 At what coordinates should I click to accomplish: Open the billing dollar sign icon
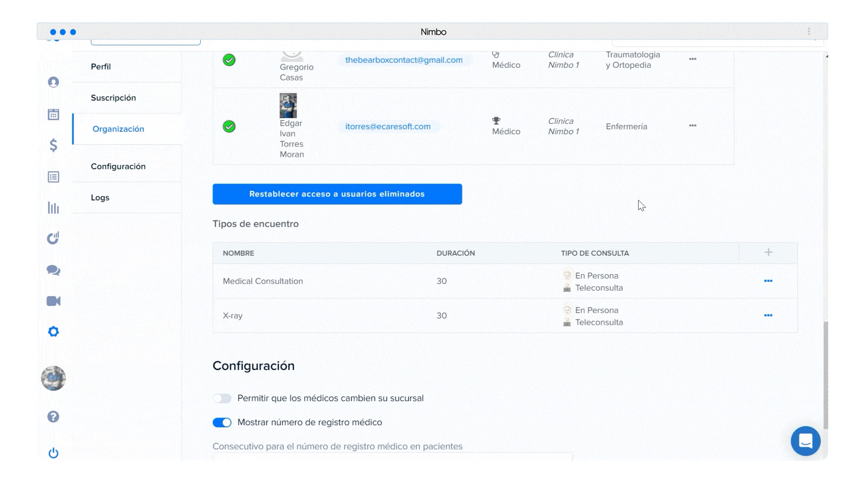coord(53,145)
